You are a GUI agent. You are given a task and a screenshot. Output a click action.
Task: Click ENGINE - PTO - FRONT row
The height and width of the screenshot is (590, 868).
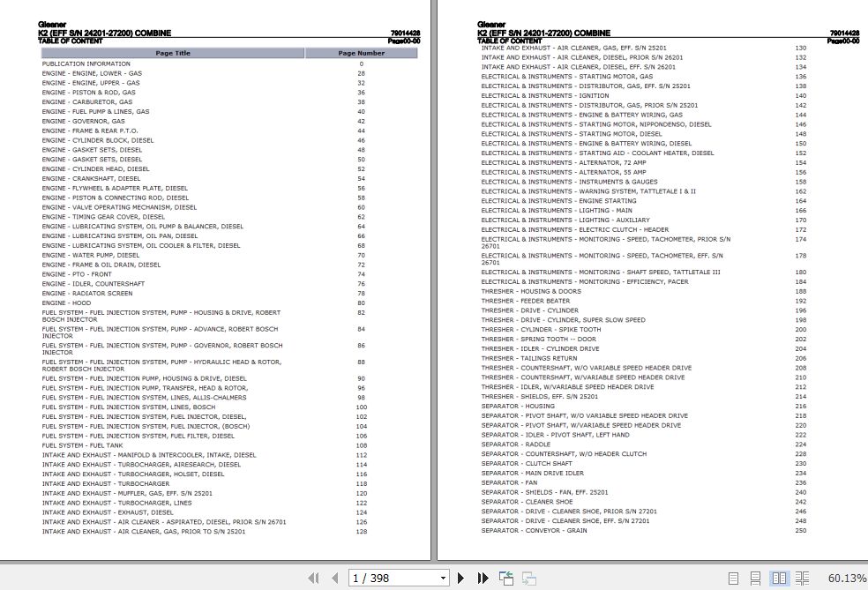point(77,274)
